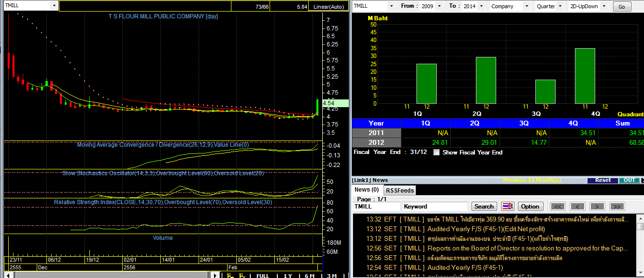The image size is (644, 278).
Task: Click the news Search button
Action: coord(484,207)
